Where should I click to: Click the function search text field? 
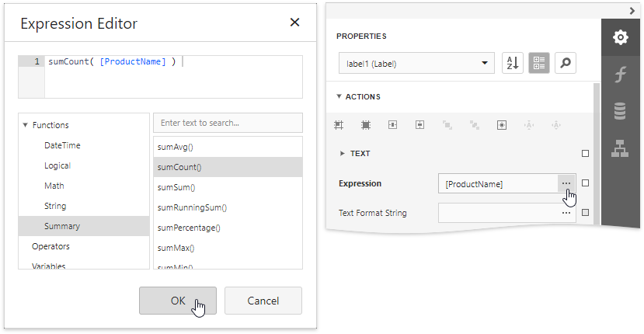coord(228,123)
